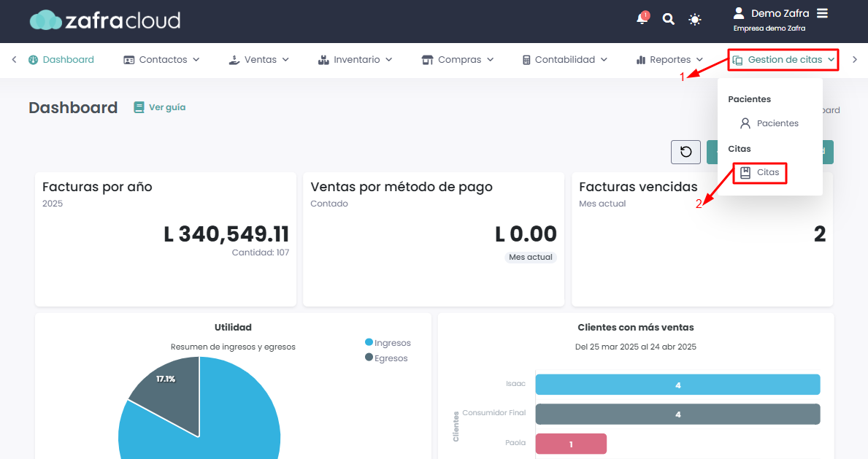Expand the Reportes dropdown chevron

[x=699, y=60]
